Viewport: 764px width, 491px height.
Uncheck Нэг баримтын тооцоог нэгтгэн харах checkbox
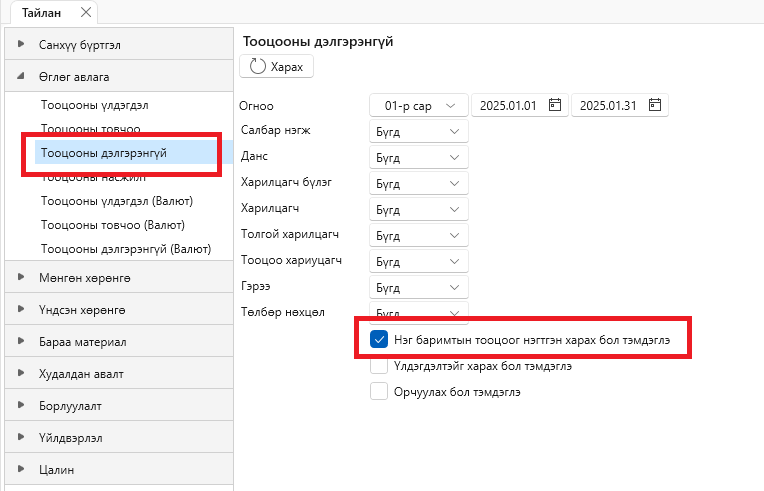point(379,339)
